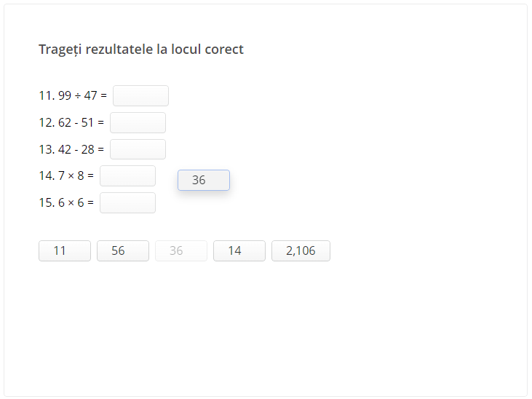Click the question text '11. 99 ÷ 47 ='
Image resolution: width=532 pixels, height=399 pixels.
click(x=73, y=95)
